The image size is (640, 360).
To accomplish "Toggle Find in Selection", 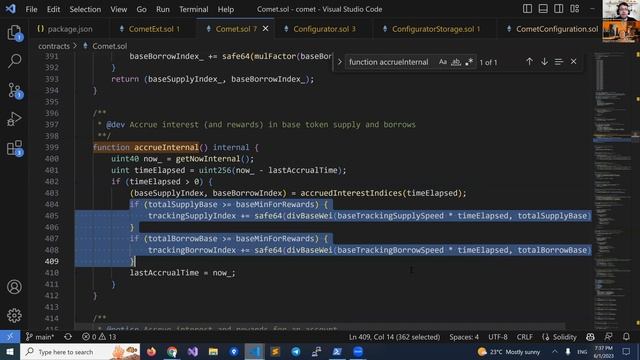I will pos(559,62).
